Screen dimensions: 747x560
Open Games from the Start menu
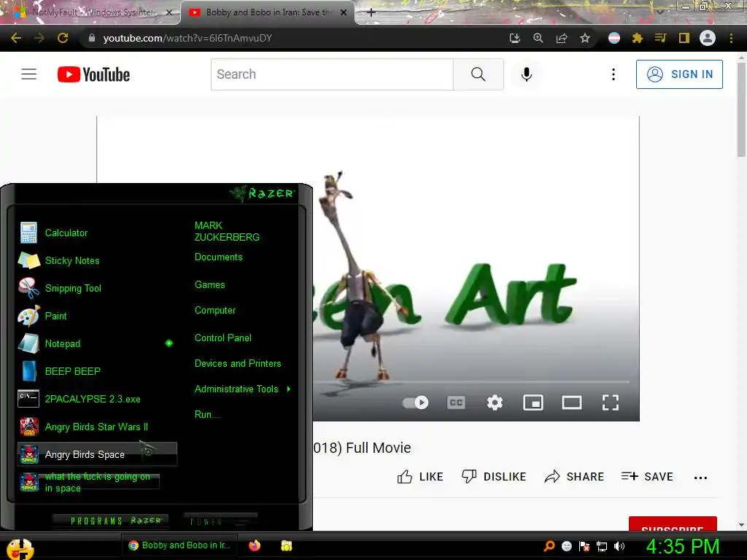pyautogui.click(x=209, y=285)
